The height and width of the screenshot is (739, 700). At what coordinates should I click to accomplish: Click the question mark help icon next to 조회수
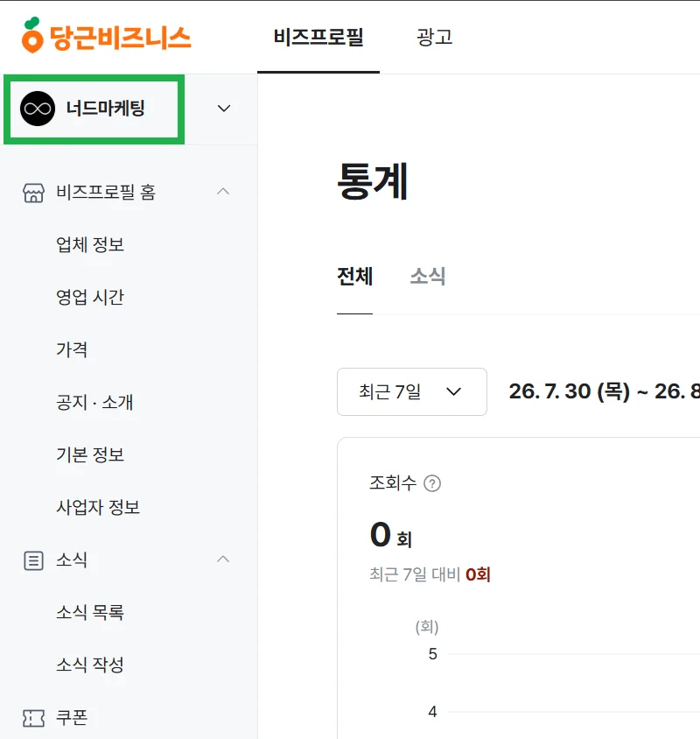[x=432, y=483]
